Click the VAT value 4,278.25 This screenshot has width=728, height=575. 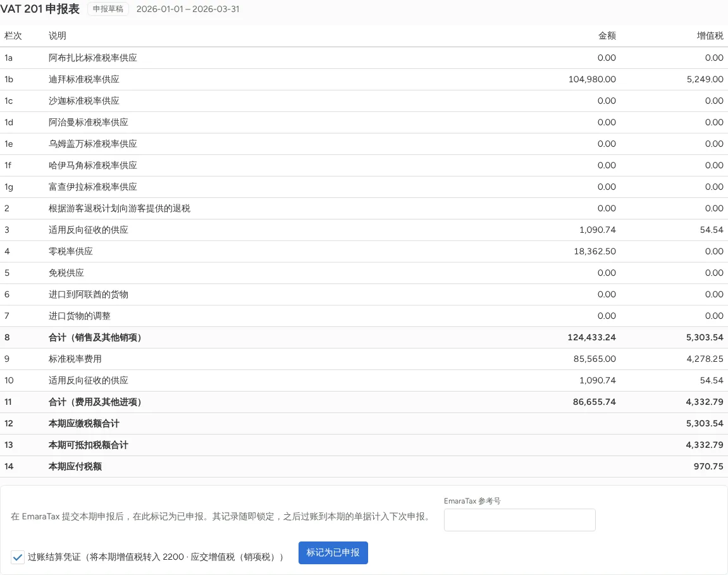click(705, 359)
